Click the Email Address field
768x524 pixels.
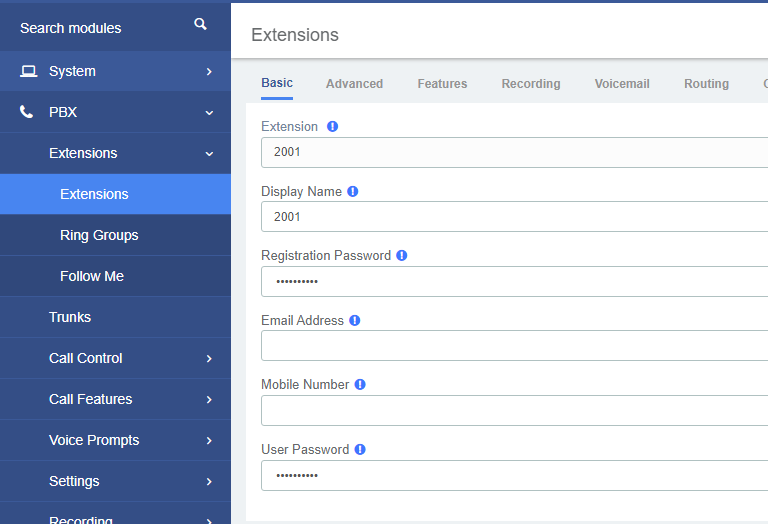pyautogui.click(x=514, y=346)
